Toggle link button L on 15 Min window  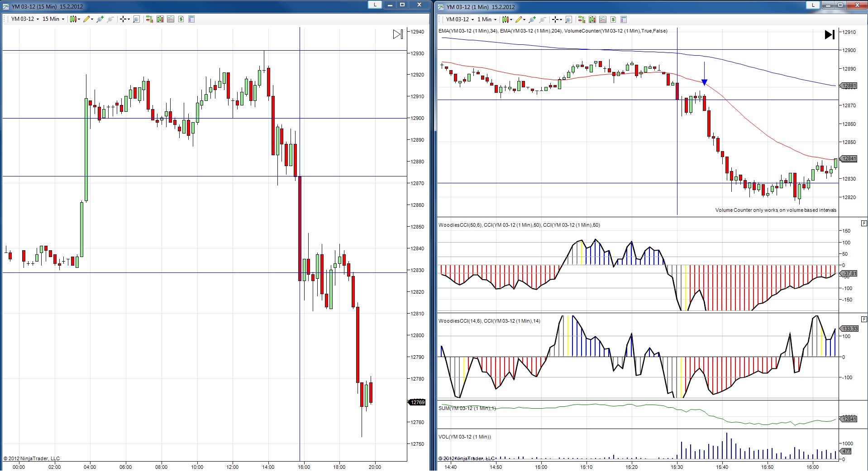[375, 5]
